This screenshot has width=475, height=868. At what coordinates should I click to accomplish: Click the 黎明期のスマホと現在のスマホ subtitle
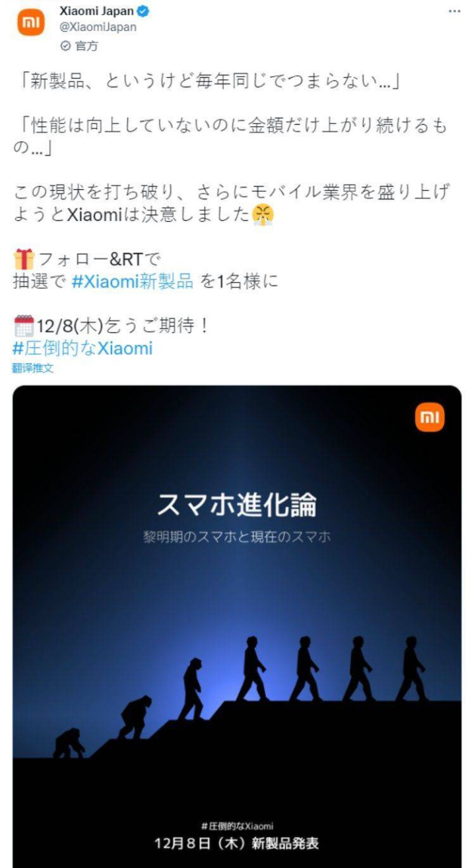coord(237,536)
